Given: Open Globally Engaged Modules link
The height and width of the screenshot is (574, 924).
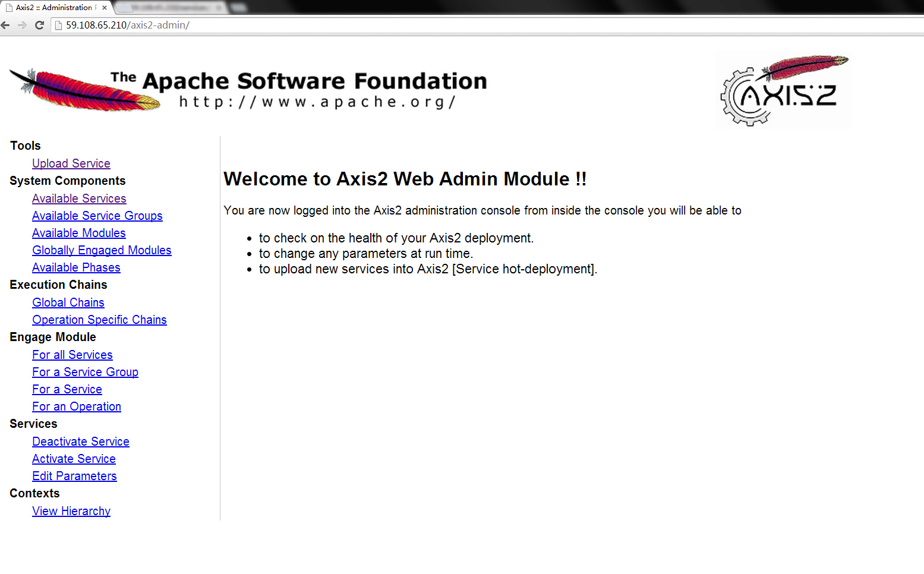Looking at the screenshot, I should (x=102, y=250).
